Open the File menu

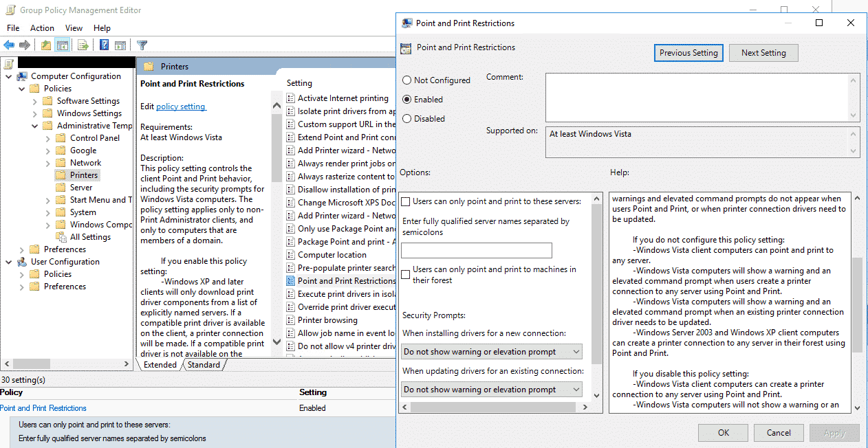(x=13, y=28)
